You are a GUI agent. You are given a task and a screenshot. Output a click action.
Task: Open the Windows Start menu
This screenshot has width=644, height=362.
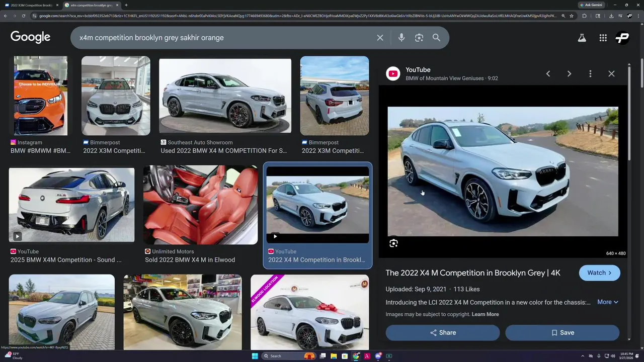tap(255, 356)
